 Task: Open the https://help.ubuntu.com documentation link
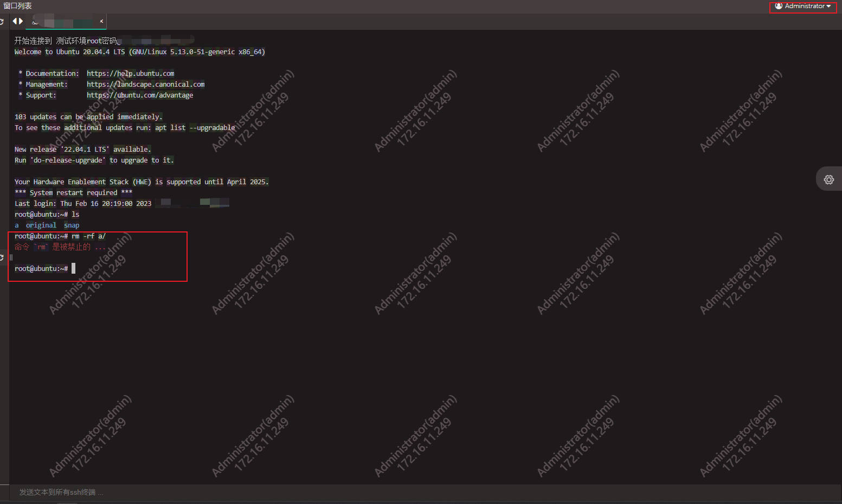click(130, 73)
